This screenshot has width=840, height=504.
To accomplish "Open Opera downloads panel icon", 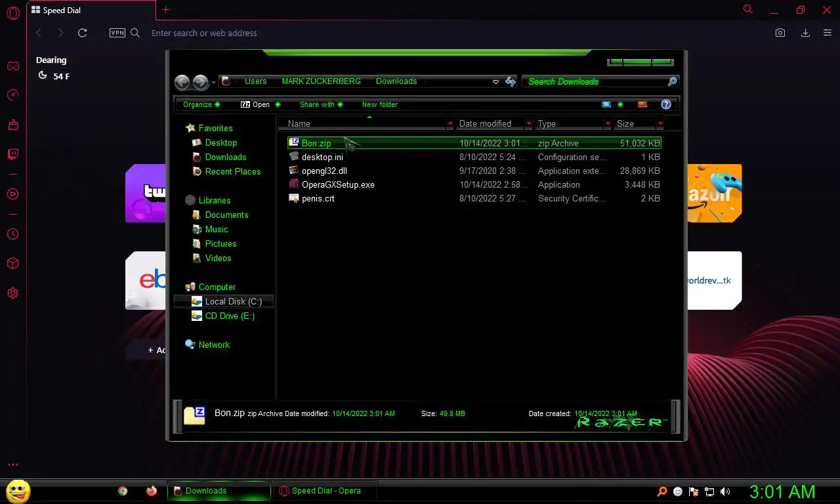I will [805, 33].
